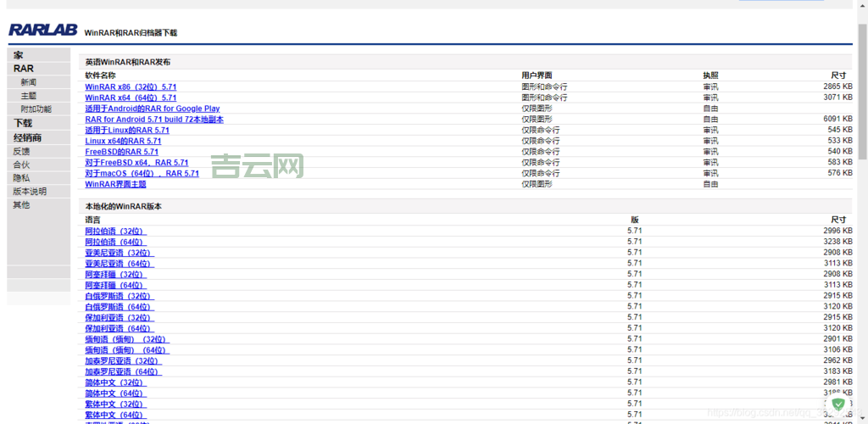Open the 家 (Home) sidebar item
The width and height of the screenshot is (868, 424).
(19, 55)
